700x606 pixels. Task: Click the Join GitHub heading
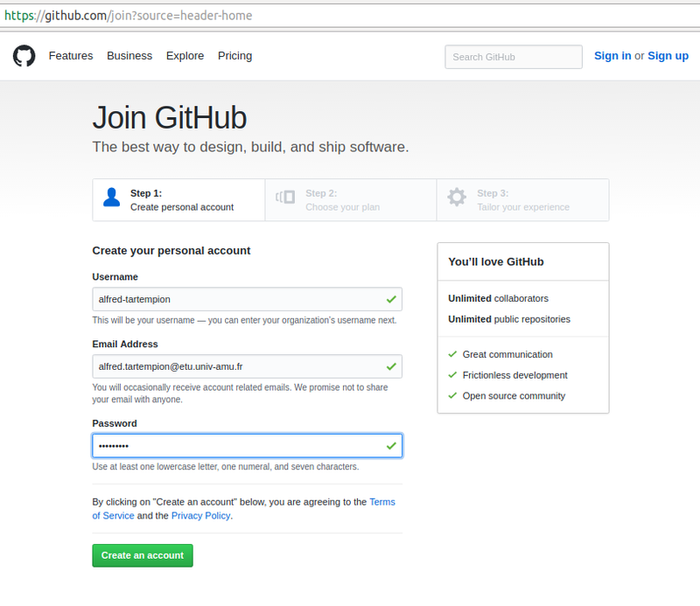[169, 117]
